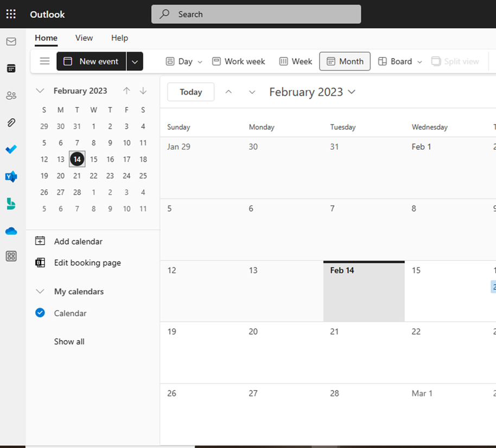This screenshot has width=496, height=448.
Task: Click the search magnifier icon
Action: 164,14
